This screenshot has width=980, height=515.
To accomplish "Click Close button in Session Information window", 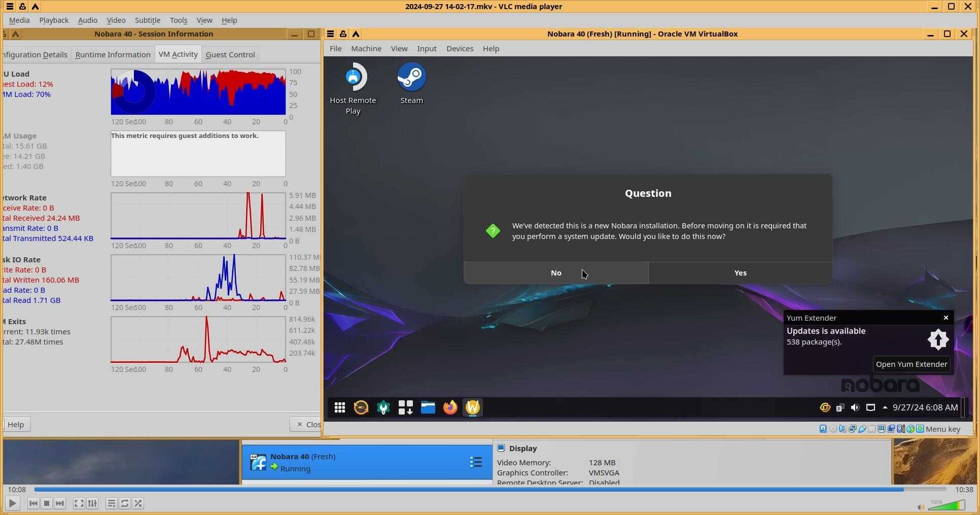I will click(x=306, y=425).
